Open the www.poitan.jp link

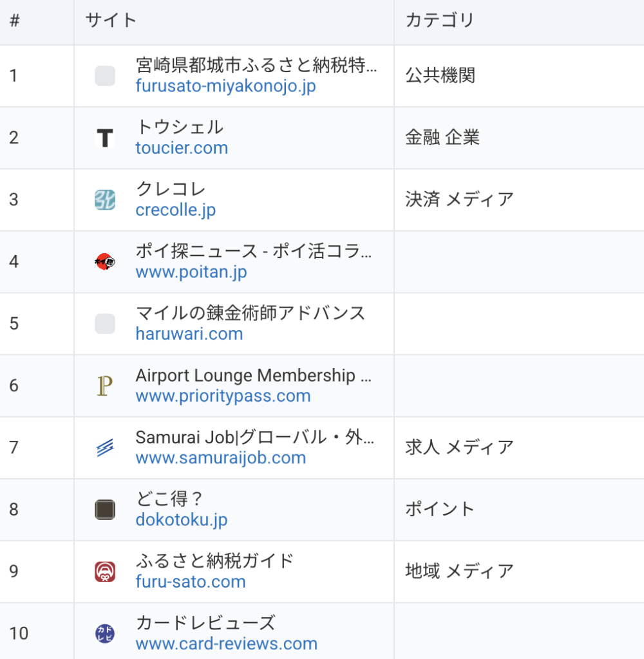pyautogui.click(x=191, y=272)
